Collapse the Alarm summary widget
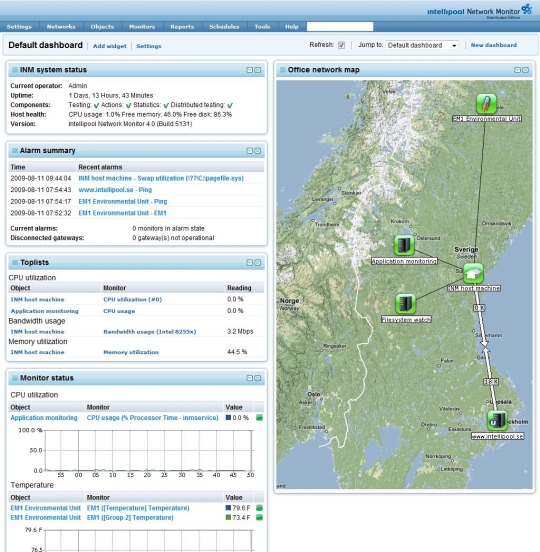Screen dimensions: 540x552 pyautogui.click(x=250, y=151)
